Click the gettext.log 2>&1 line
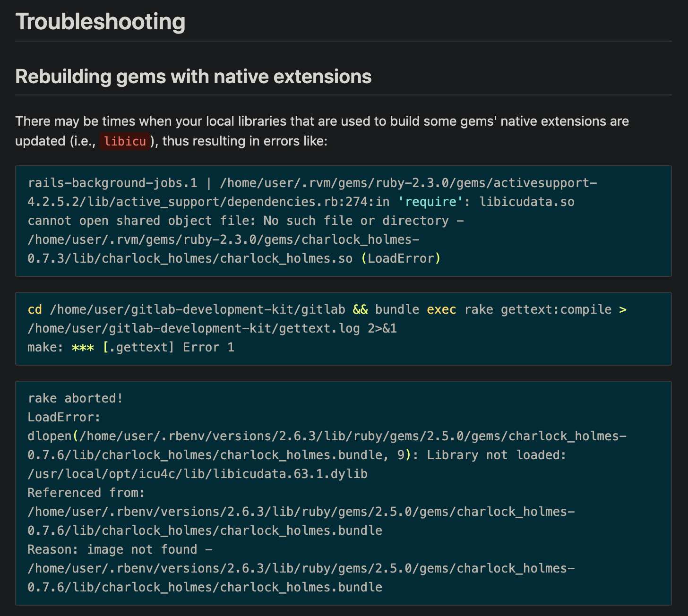This screenshot has width=688, height=616. [x=212, y=328]
